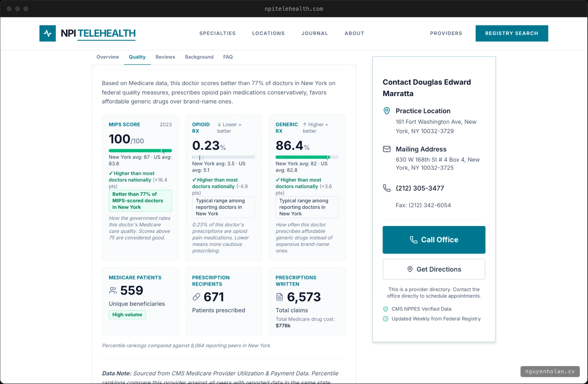The image size is (588, 384).
Task: Click the Generic RX percentage bar
Action: coord(307,157)
